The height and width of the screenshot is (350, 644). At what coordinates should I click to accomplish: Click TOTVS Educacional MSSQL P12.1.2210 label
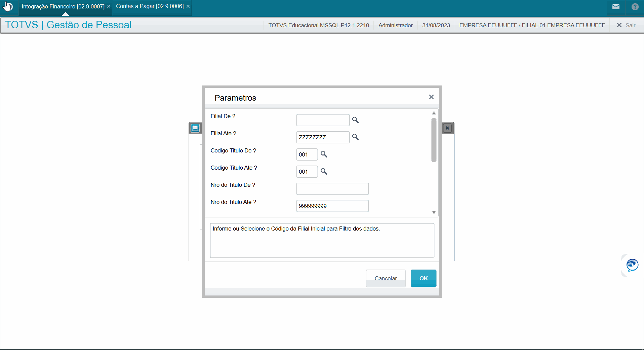click(x=319, y=25)
